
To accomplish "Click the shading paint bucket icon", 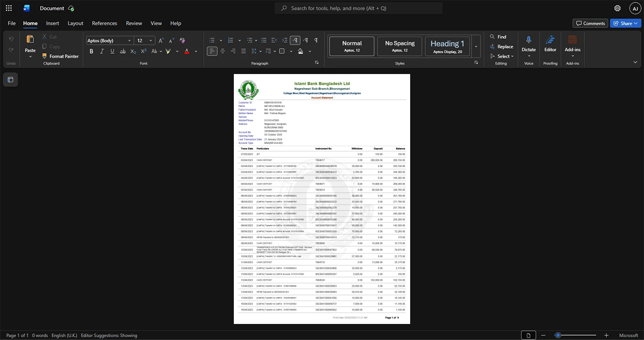I will pos(301,51).
